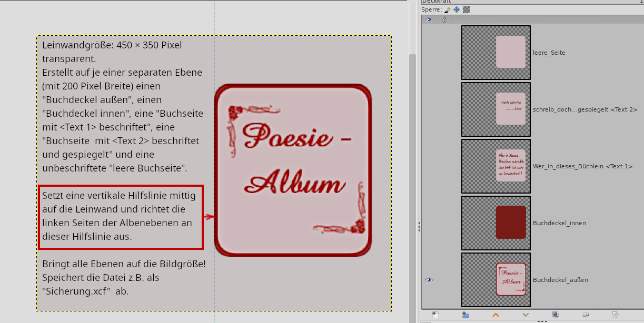This screenshot has width=644, height=323.
Task: Select the Wer_in_dieses_Büchlein layer thumbnail
Action: click(496, 166)
